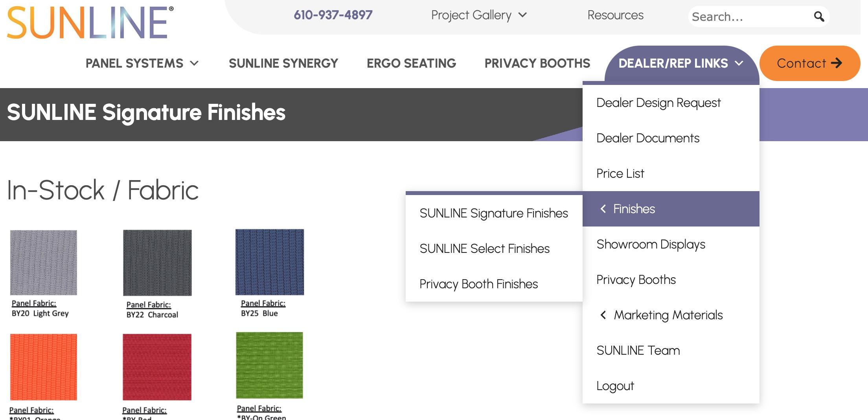Viewport: 868px width, 420px height.
Task: Open SUNLINE Select Finishes submenu item
Action: 484,249
